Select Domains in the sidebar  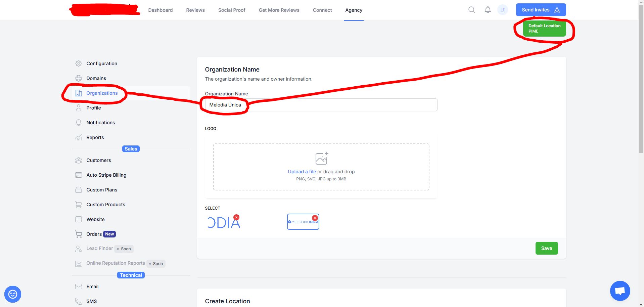pyautogui.click(x=96, y=78)
